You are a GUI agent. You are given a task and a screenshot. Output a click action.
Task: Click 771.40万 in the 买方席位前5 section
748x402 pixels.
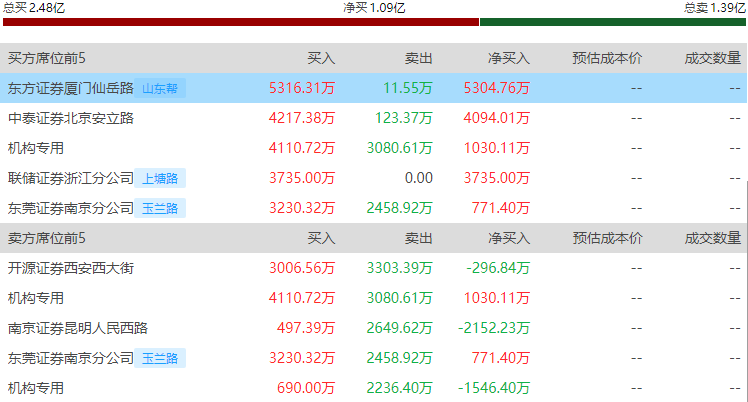tap(501, 208)
